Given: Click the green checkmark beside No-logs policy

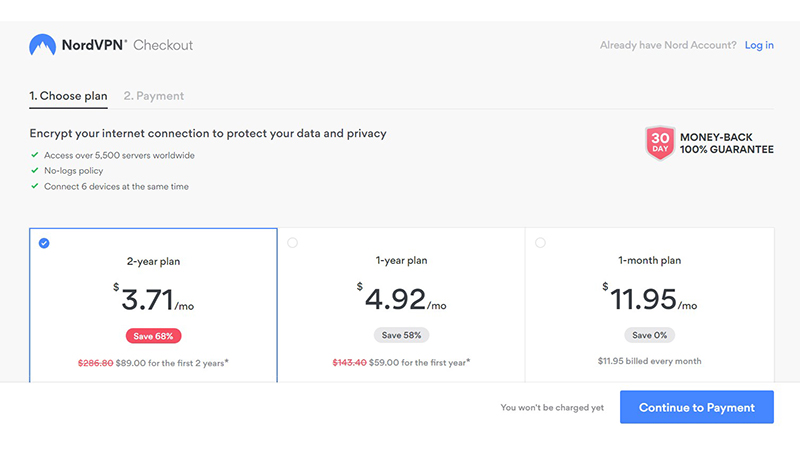Looking at the screenshot, I should pyautogui.click(x=35, y=170).
